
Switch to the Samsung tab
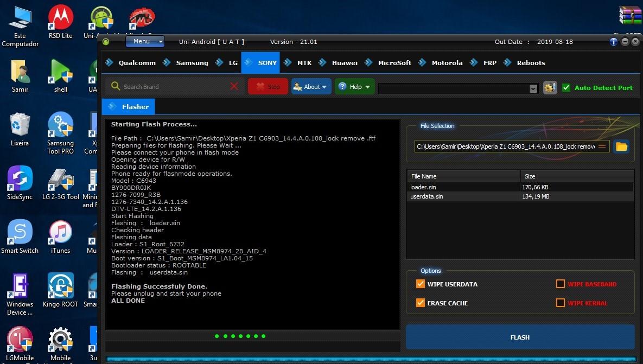(x=186, y=63)
